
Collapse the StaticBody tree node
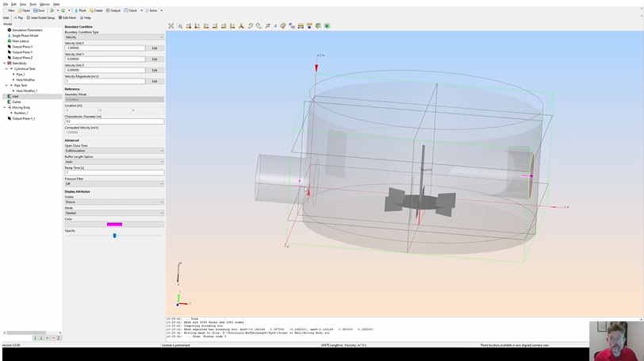3,63
